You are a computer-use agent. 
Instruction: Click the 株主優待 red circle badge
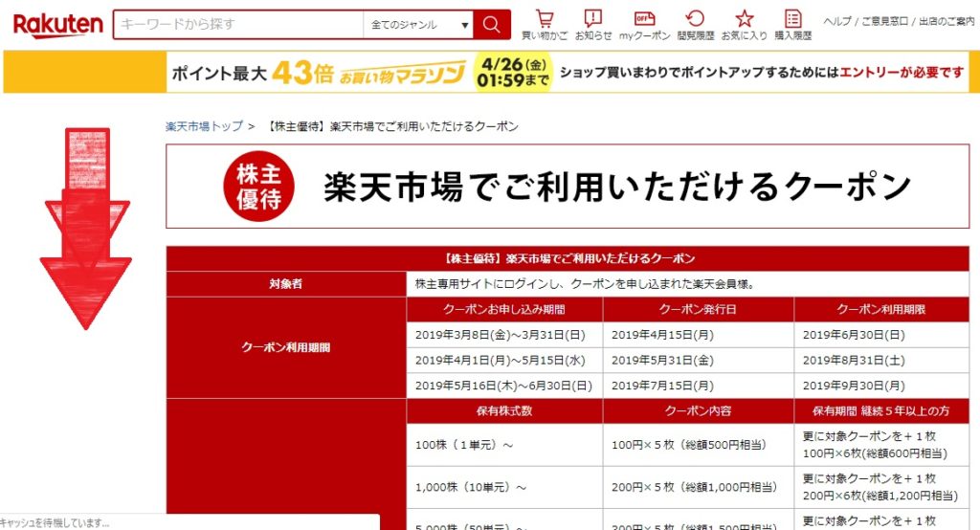tap(258, 187)
